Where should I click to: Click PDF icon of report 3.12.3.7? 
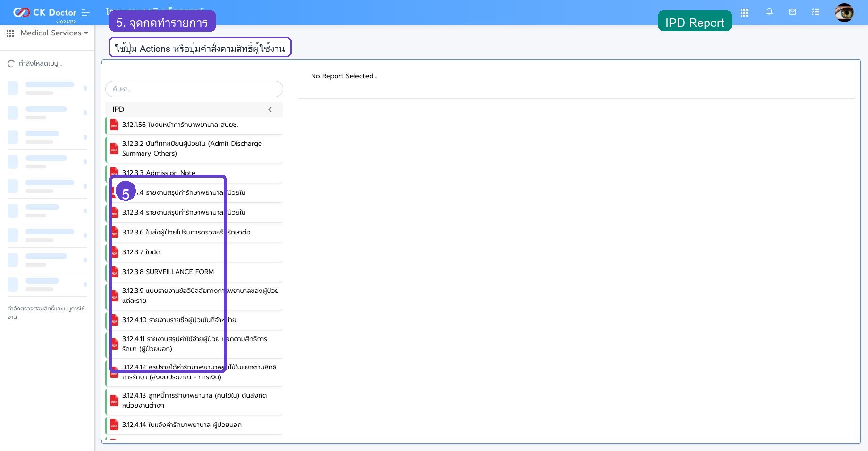coord(114,252)
